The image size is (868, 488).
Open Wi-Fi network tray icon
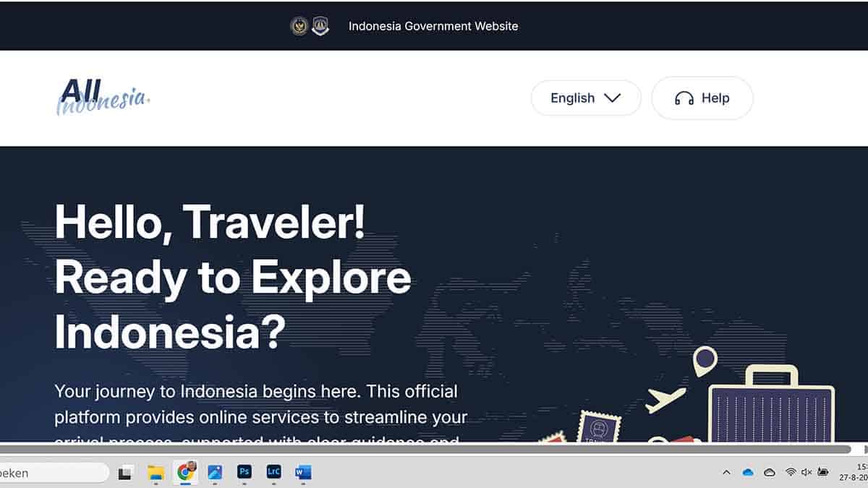791,472
